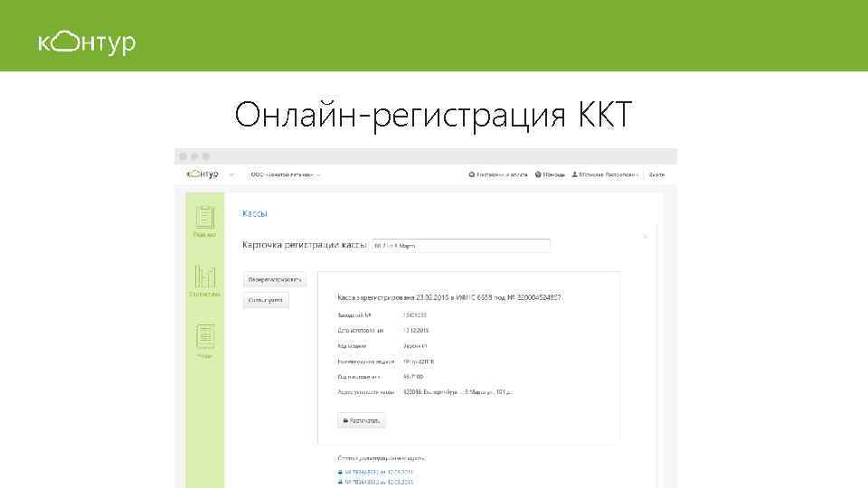Viewport: 868px width, 488px height.
Task: Open the user account menu in the header
Action: coord(605,174)
